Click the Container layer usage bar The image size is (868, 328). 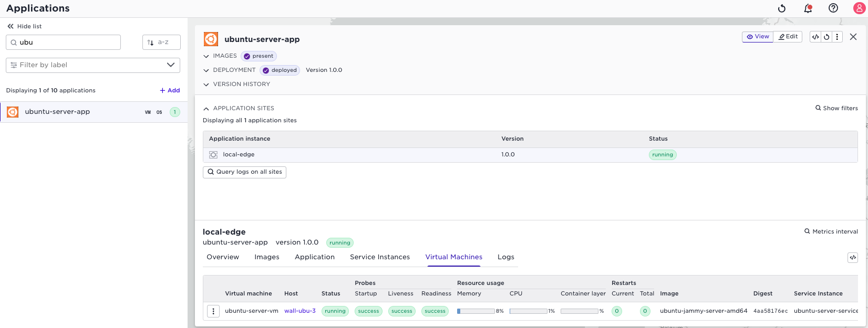coord(580,311)
